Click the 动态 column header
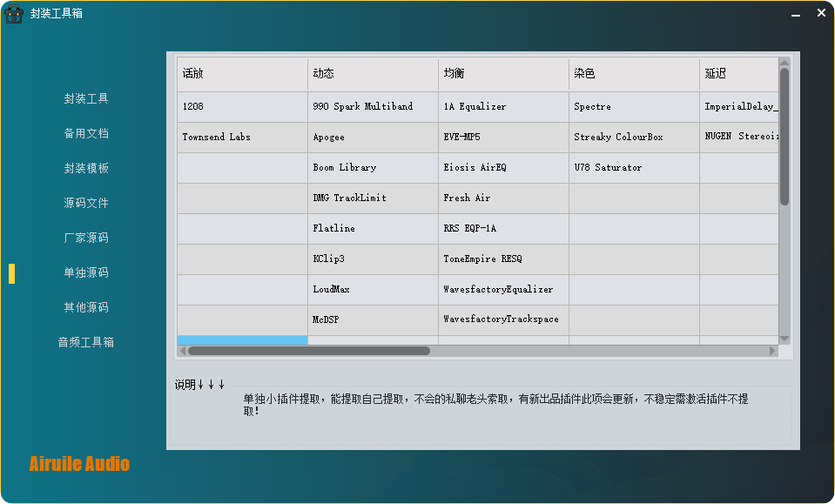Viewport: 835px width, 504px height. [x=373, y=74]
